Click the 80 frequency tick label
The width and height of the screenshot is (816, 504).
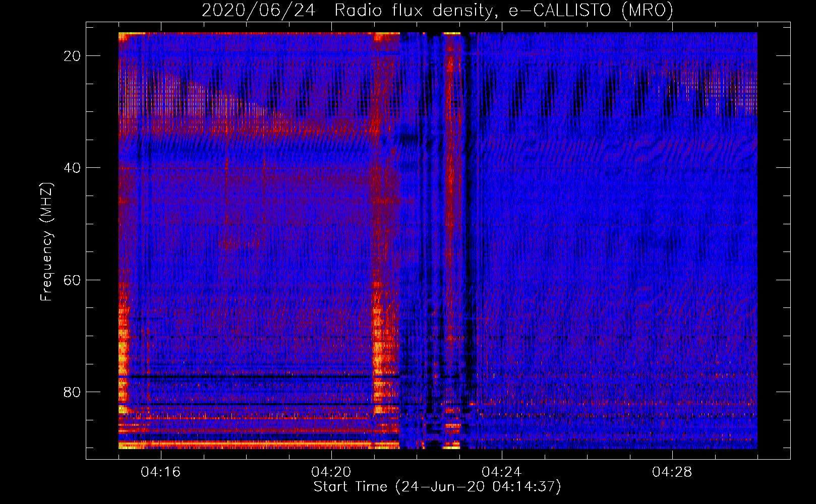[72, 392]
